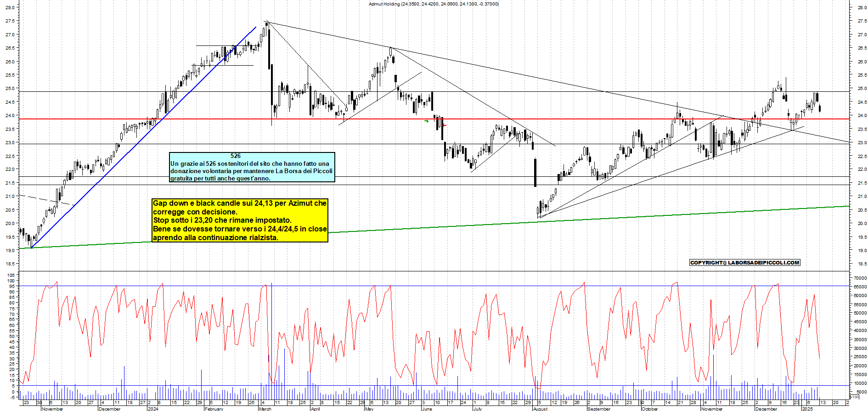Click the '55' oscillator scale label
Image resolution: width=868 pixels, height=411 pixels.
point(12,331)
